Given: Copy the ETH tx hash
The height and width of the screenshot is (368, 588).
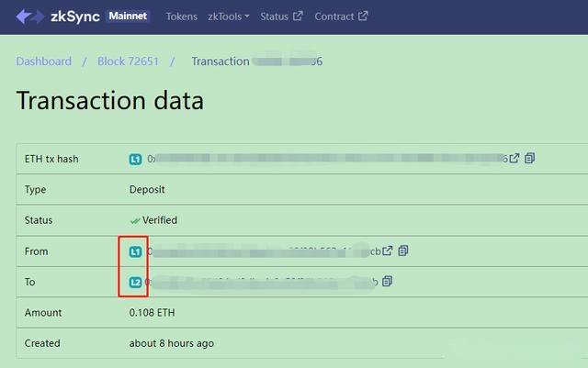Looking at the screenshot, I should [x=529, y=159].
